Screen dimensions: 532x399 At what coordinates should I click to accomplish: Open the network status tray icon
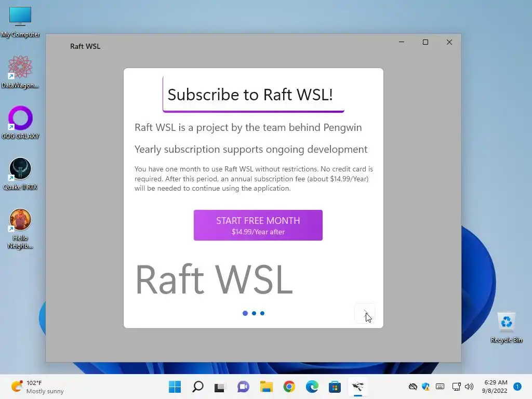click(456, 387)
